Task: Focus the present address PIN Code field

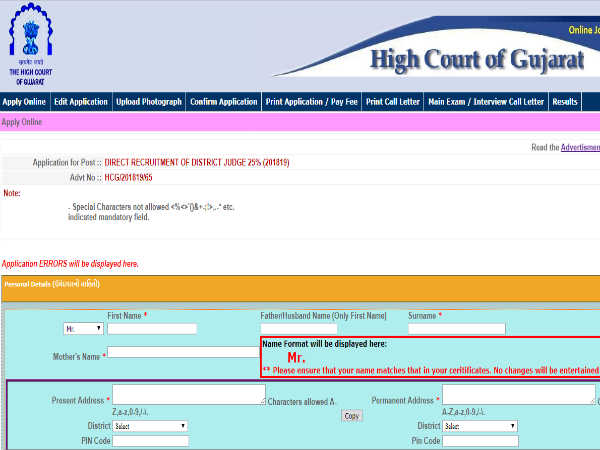Action: pyautogui.click(x=150, y=441)
